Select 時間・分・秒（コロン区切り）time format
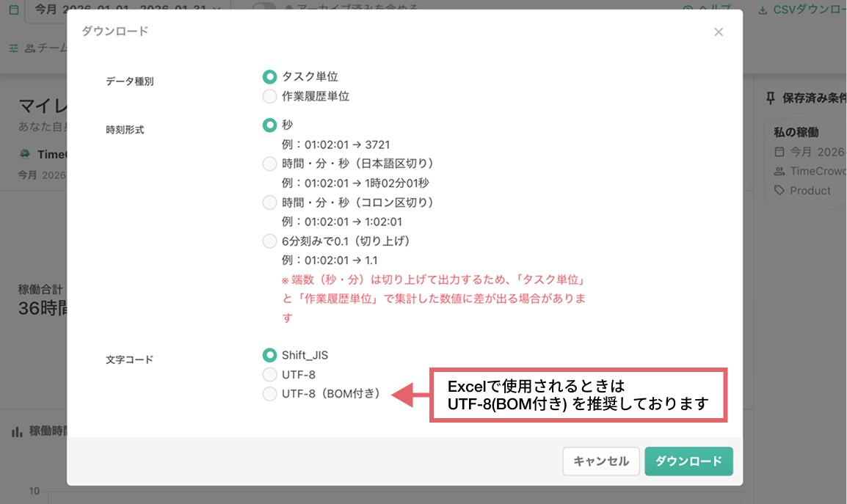Screen dimensions: 847x504 (x=270, y=202)
